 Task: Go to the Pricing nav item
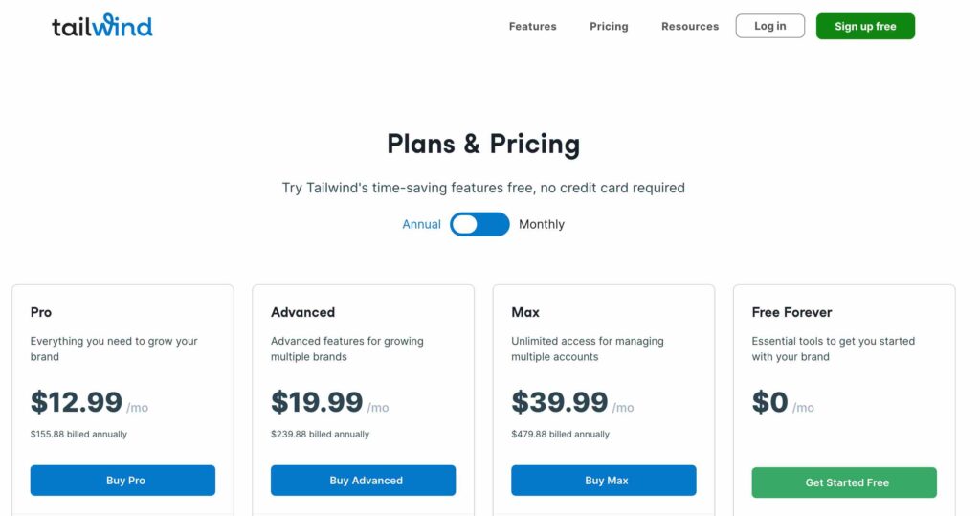609,26
